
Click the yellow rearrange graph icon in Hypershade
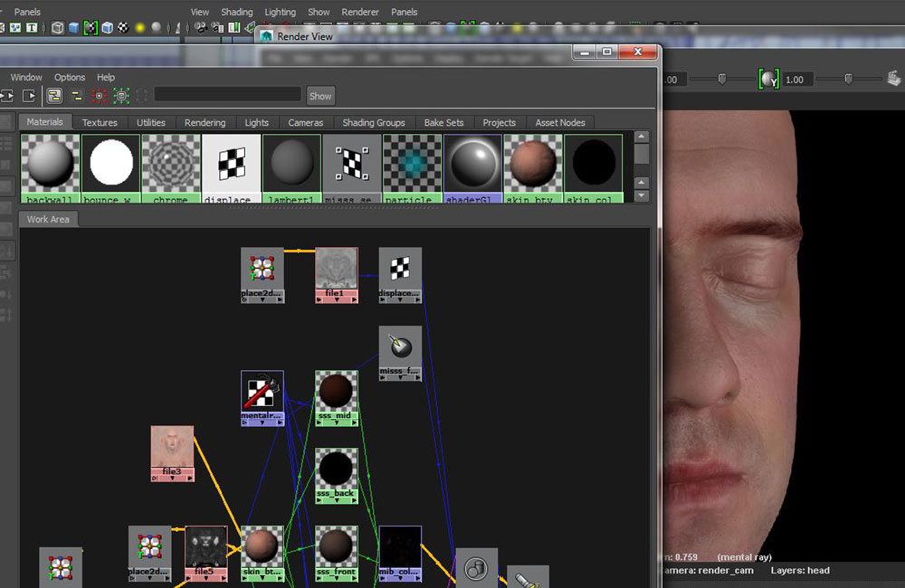76,96
